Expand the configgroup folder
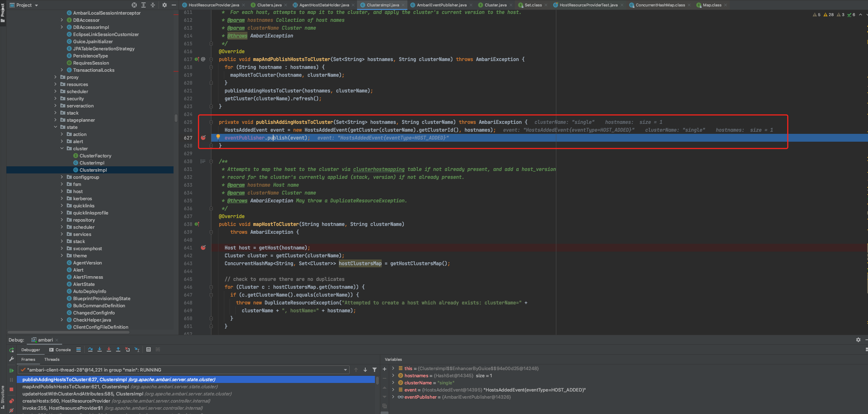The width and height of the screenshot is (868, 414). point(62,177)
